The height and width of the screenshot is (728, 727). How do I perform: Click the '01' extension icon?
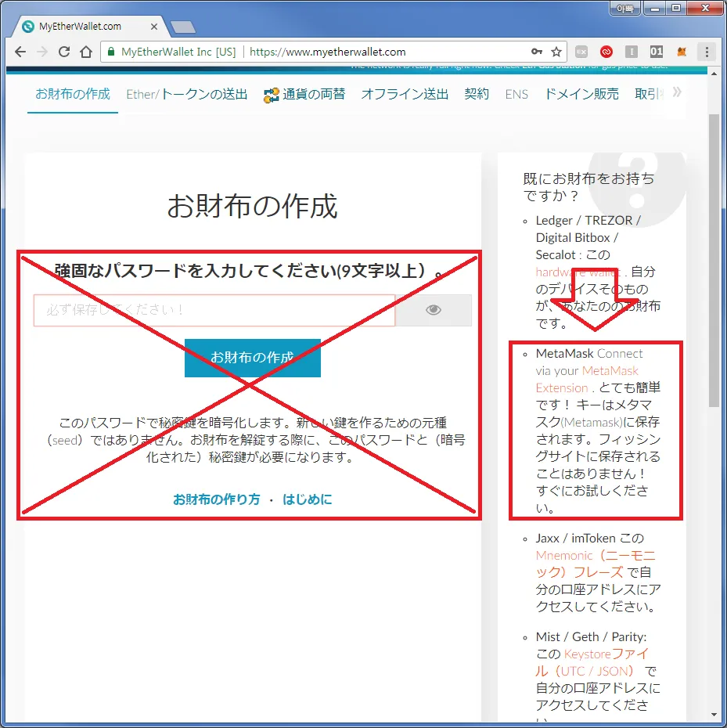[x=657, y=52]
